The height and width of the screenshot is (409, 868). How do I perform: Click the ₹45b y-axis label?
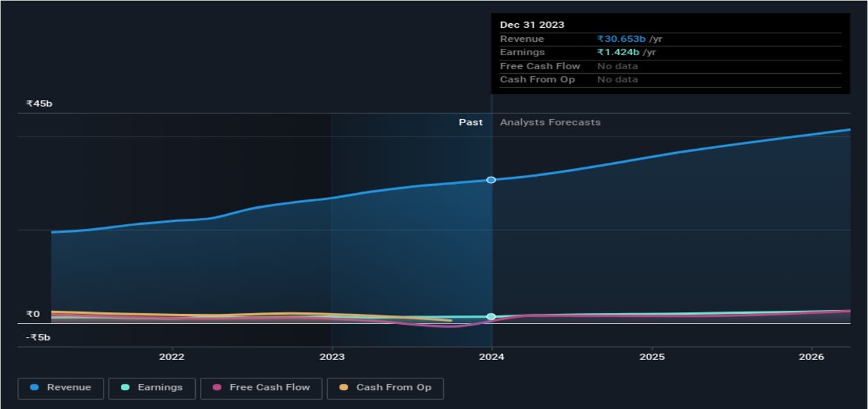coord(39,104)
